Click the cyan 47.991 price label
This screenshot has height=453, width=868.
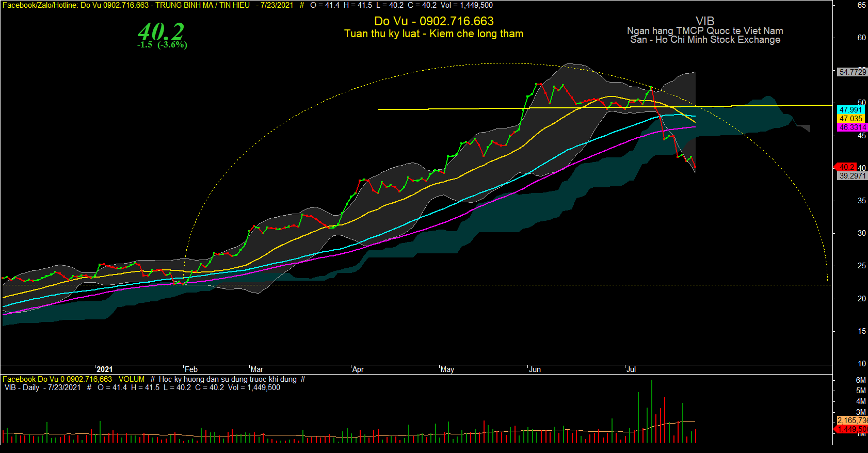coord(850,110)
